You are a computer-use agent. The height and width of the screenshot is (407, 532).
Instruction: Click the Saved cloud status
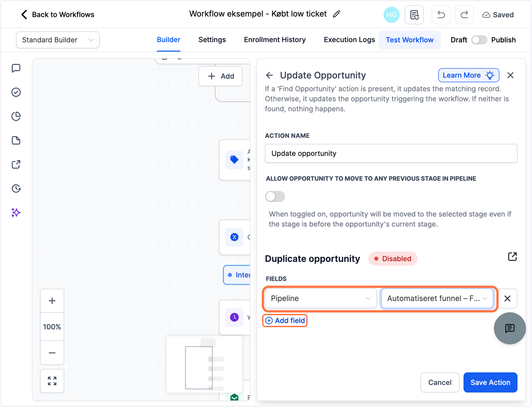pyautogui.click(x=498, y=15)
